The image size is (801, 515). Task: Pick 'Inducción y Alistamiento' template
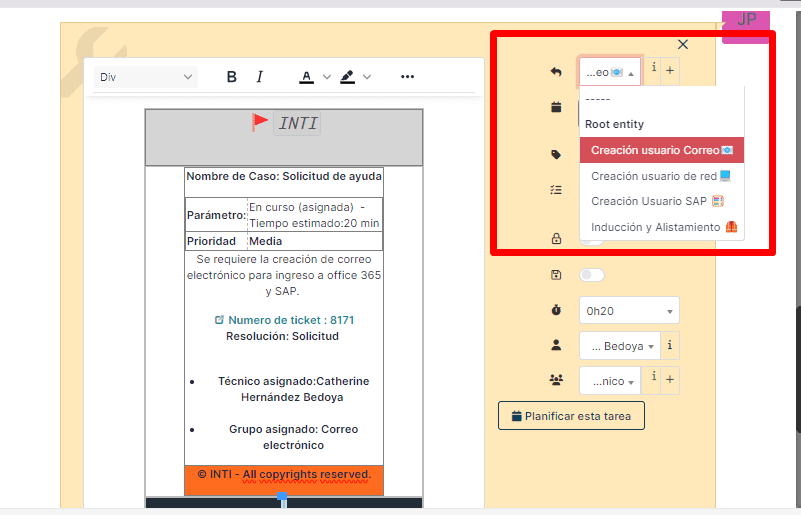tap(661, 227)
